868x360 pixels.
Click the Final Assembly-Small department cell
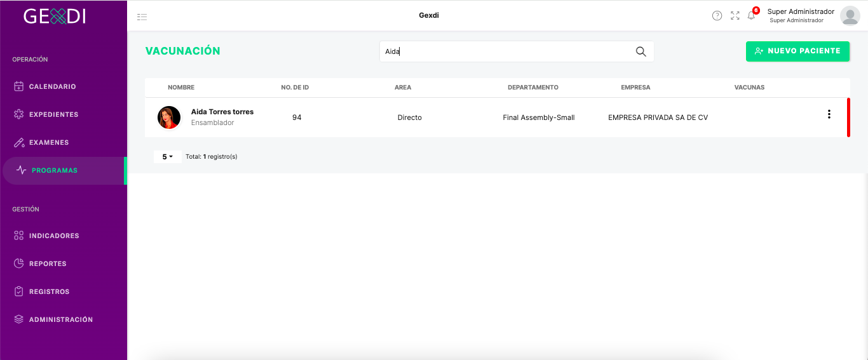point(539,117)
